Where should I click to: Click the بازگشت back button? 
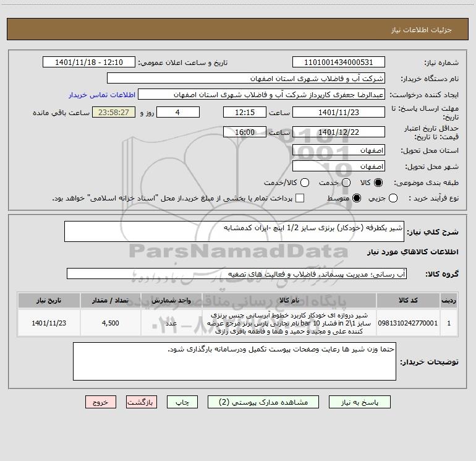(142, 402)
